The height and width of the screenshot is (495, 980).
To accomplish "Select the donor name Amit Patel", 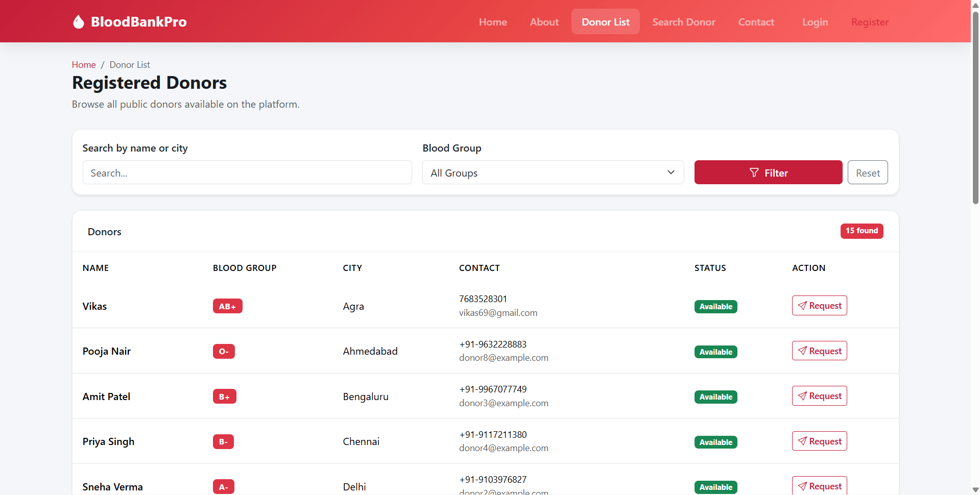I will [x=106, y=397].
